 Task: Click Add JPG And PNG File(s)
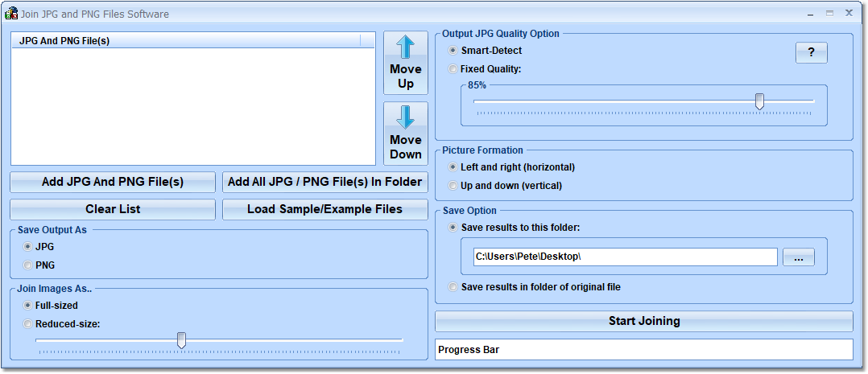pyautogui.click(x=113, y=182)
